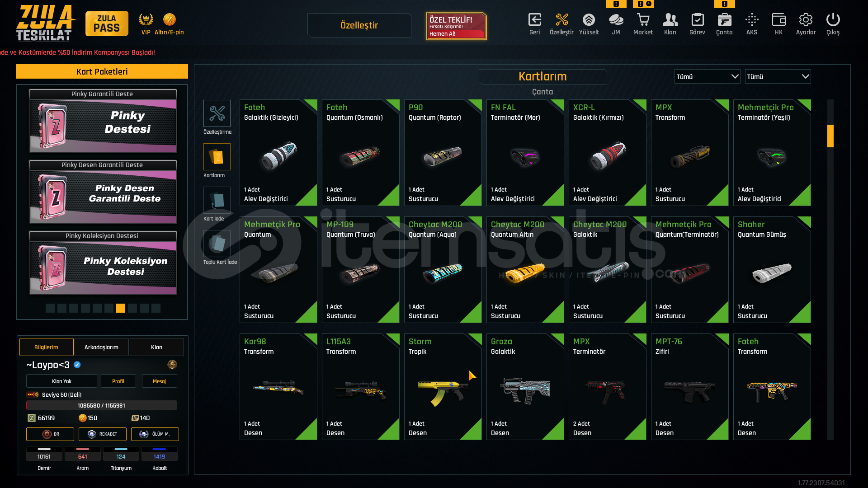This screenshot has width=868, height=488.
Task: Expand the first Tümü filter dropdown
Action: (x=708, y=77)
